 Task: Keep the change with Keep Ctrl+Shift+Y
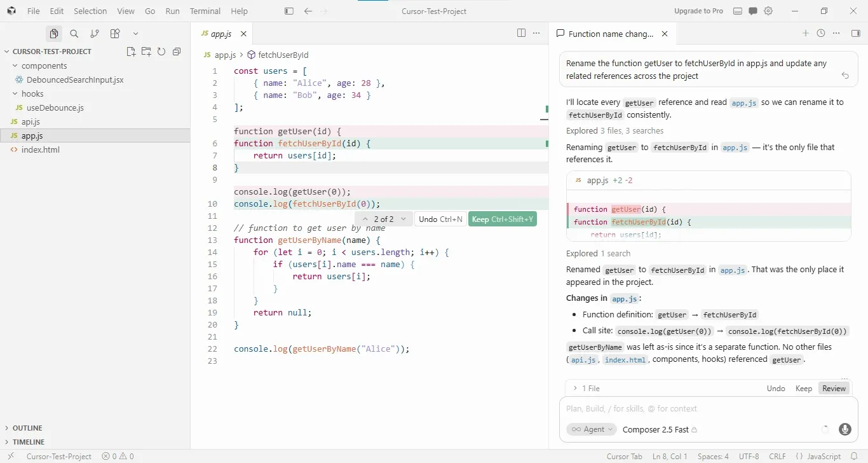click(503, 219)
